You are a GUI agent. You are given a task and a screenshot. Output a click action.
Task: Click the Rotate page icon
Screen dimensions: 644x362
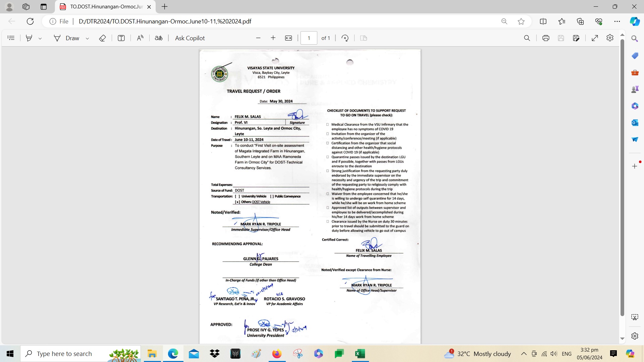[345, 38]
